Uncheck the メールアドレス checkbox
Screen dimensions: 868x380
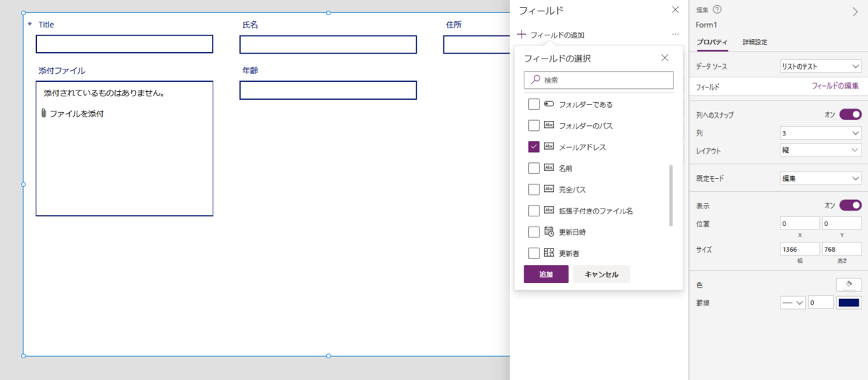[534, 147]
